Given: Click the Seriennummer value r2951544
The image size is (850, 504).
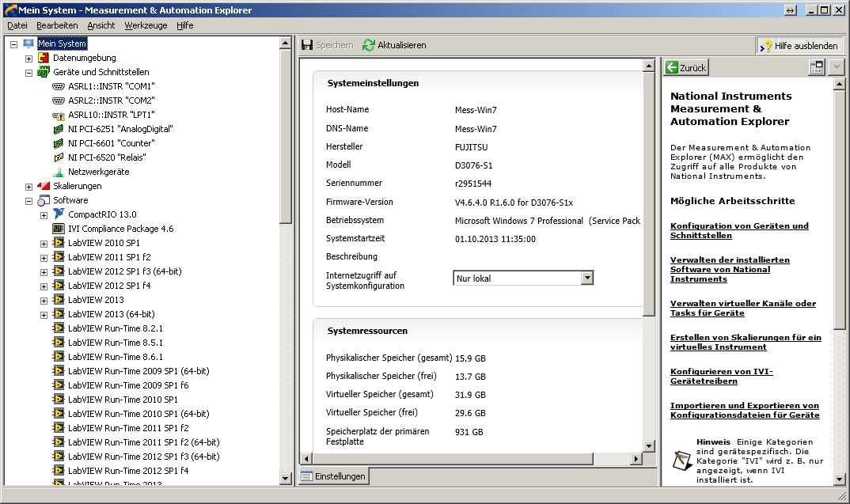Looking at the screenshot, I should click(472, 184).
